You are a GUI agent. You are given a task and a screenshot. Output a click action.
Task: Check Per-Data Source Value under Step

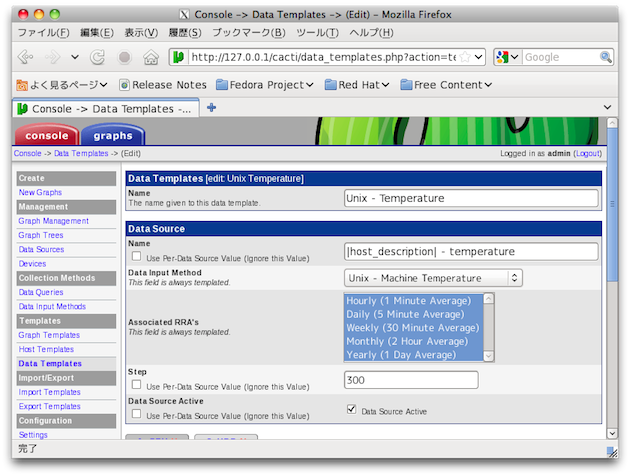(x=136, y=384)
